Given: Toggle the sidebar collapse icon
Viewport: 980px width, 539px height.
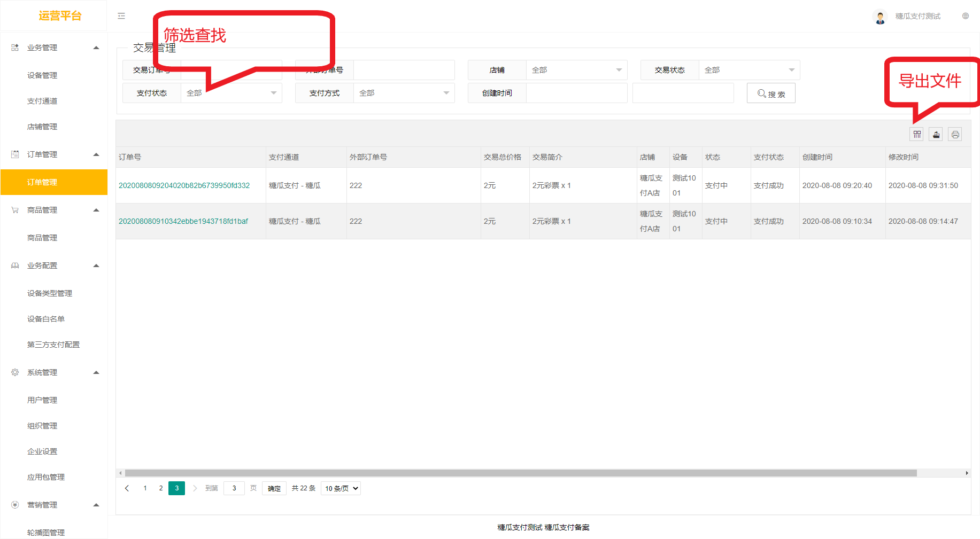Looking at the screenshot, I should (121, 16).
